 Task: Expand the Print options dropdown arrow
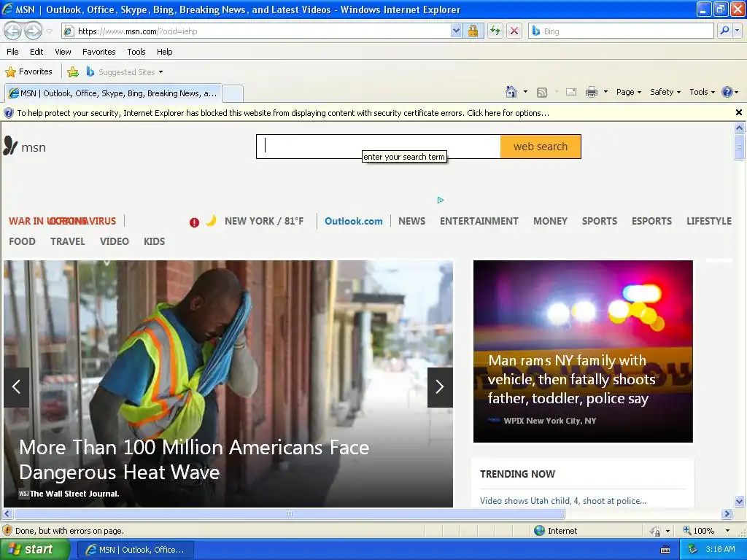tap(605, 92)
